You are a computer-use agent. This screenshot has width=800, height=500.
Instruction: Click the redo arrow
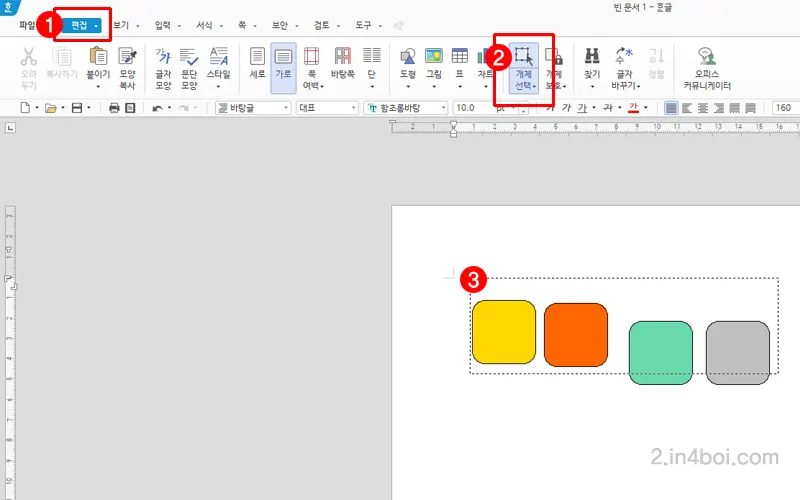point(184,108)
